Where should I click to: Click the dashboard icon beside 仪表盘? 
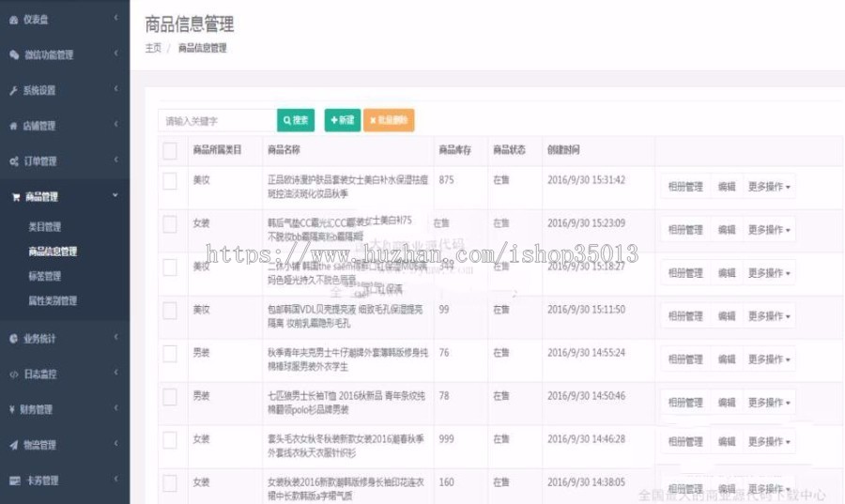[14, 20]
